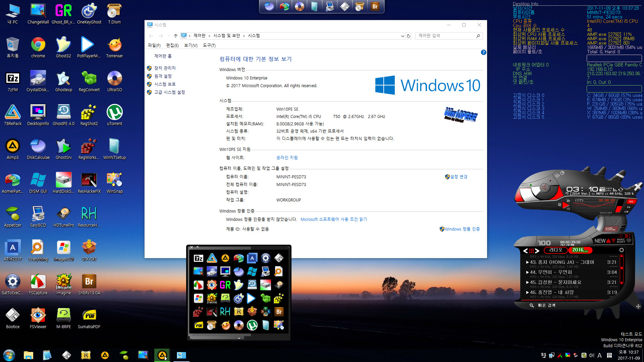Open RegConvert desktop shortcut
This screenshot has width=644, height=362.
coord(89,81)
